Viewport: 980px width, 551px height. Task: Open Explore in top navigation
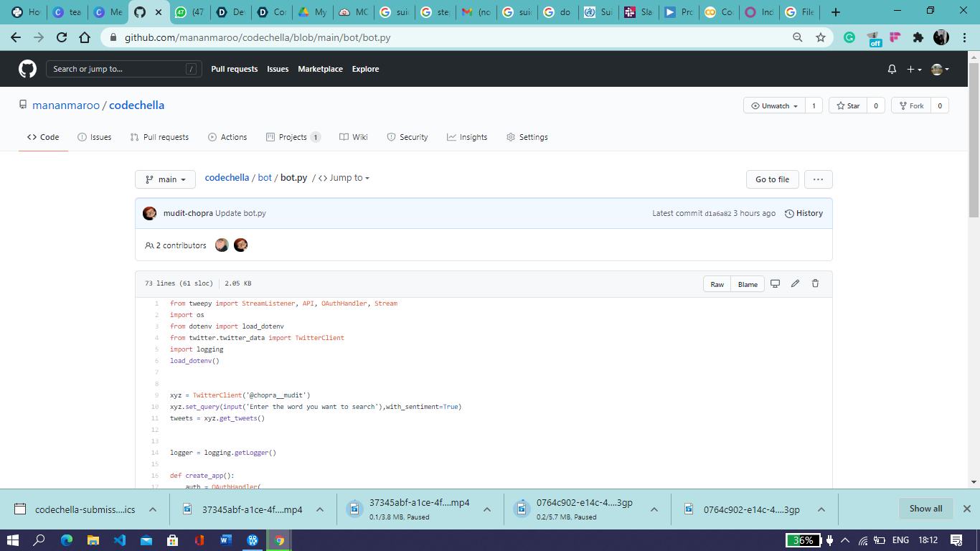(365, 69)
